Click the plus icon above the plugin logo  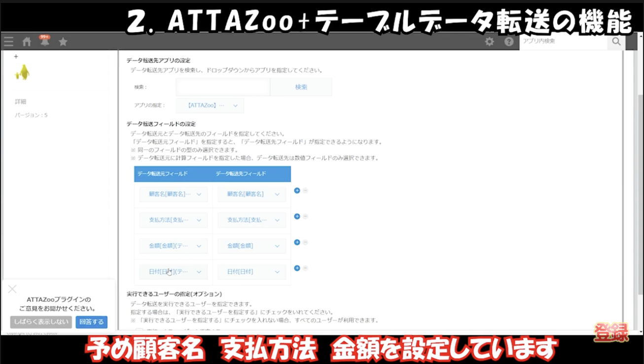(16, 56)
